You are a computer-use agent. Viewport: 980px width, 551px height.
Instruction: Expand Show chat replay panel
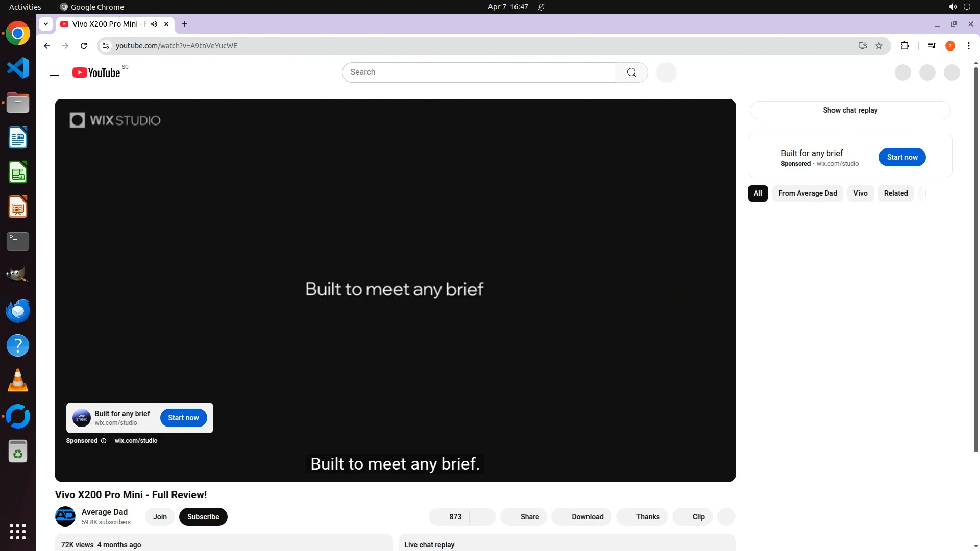pos(850,110)
